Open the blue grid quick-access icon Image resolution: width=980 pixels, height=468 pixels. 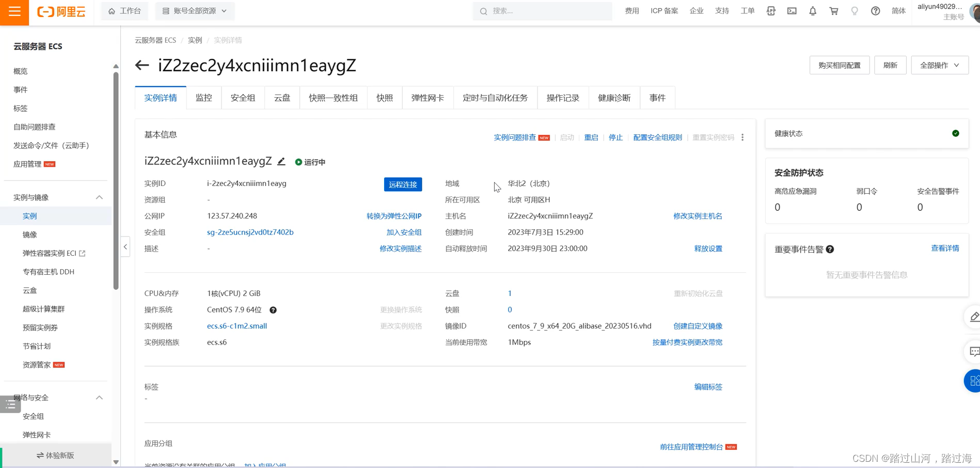(x=973, y=381)
